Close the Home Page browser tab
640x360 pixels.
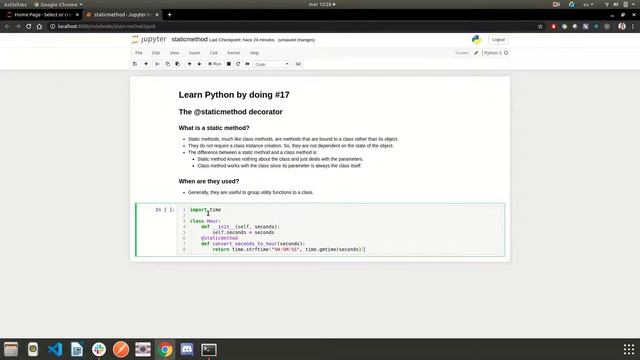[x=77, y=15]
